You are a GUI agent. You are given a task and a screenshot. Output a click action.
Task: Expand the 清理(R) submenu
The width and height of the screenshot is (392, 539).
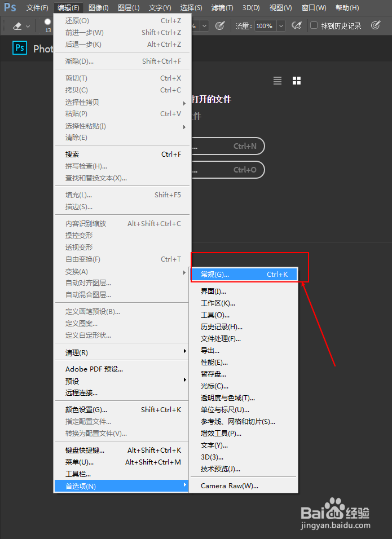coord(122,352)
